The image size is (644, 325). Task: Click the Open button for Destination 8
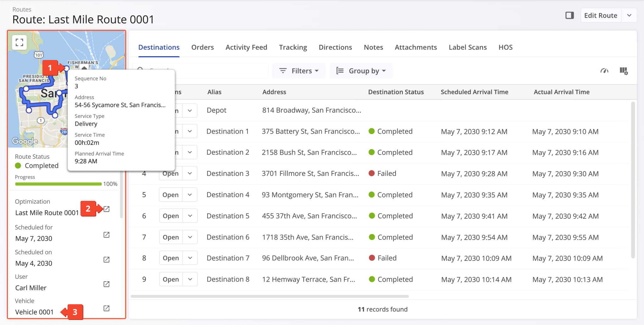pyautogui.click(x=171, y=279)
